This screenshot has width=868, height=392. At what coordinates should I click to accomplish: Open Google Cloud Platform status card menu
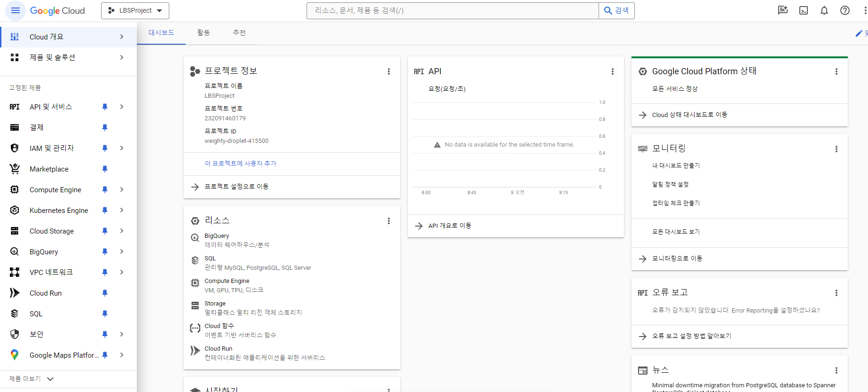(836, 71)
